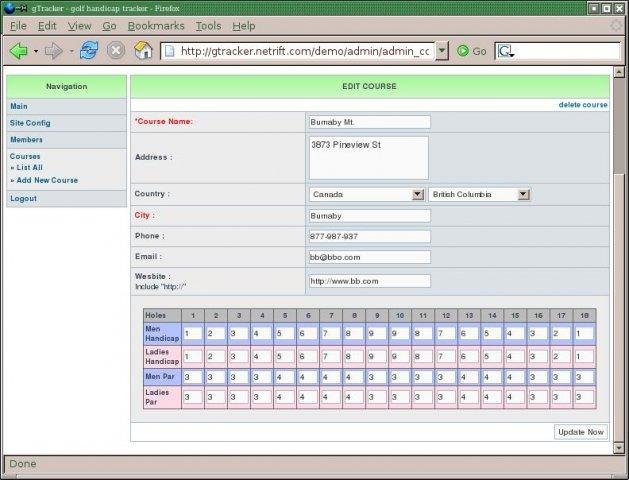The image size is (629, 480).
Task: Click Ladies Handicap field for hole 5
Action: pos(285,356)
